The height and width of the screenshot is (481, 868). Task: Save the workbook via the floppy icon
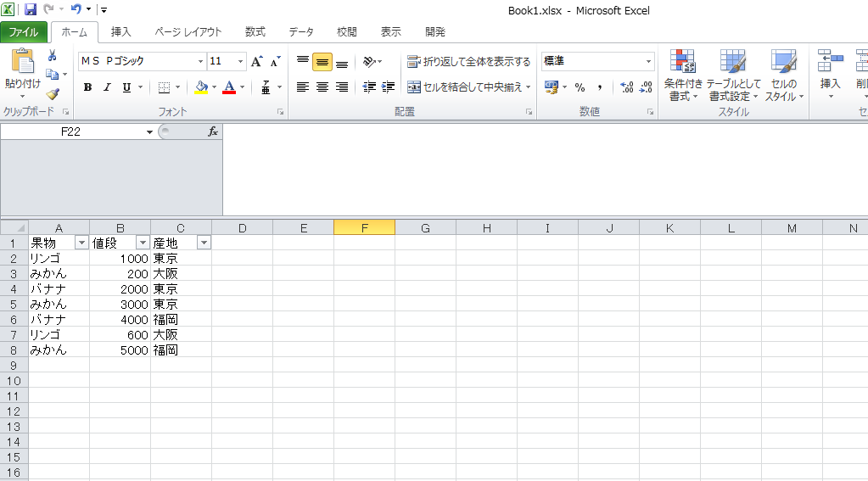pyautogui.click(x=31, y=9)
